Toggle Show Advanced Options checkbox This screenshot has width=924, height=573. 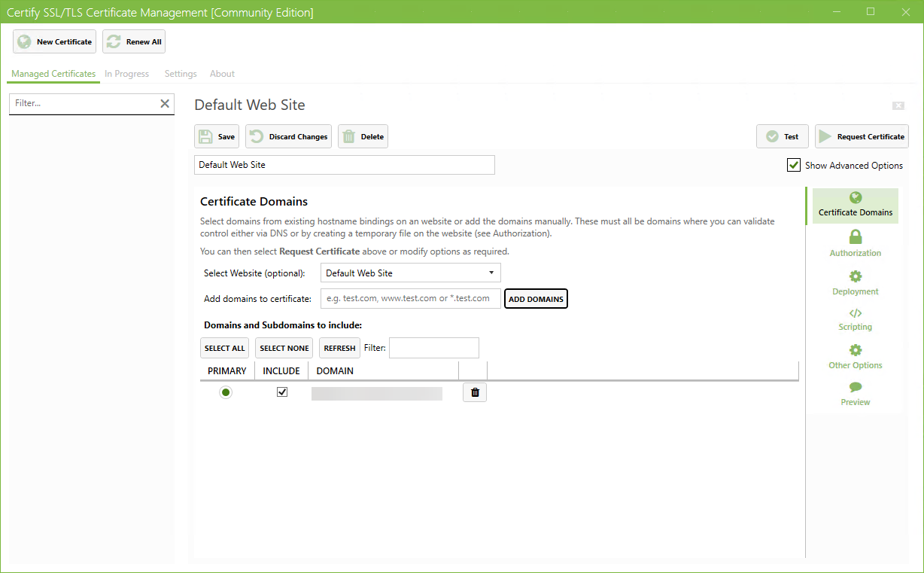(794, 165)
